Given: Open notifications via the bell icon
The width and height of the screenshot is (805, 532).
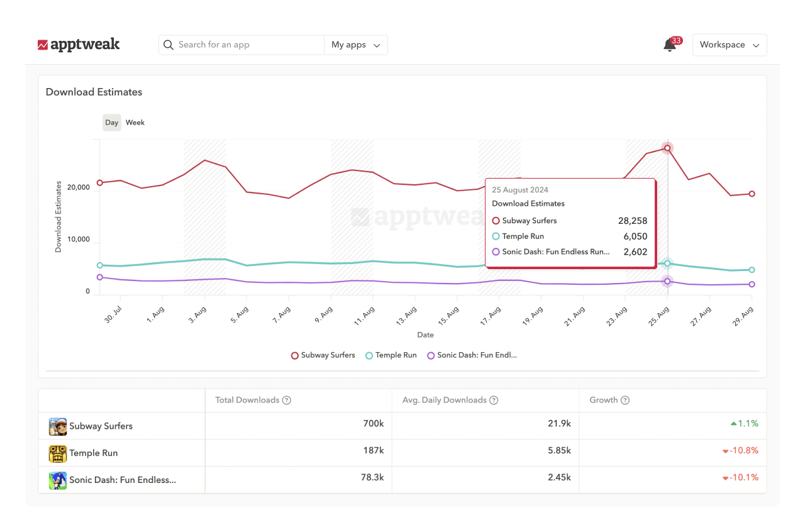Looking at the screenshot, I should click(668, 45).
